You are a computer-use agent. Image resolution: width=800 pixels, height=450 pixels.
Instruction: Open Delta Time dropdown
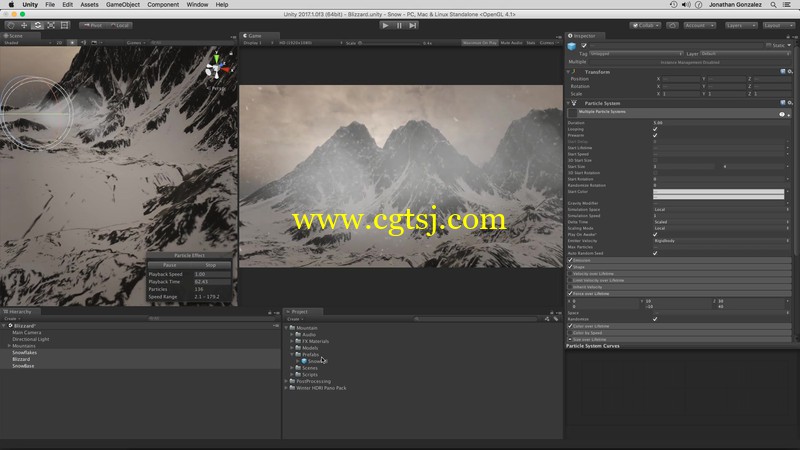(721, 222)
